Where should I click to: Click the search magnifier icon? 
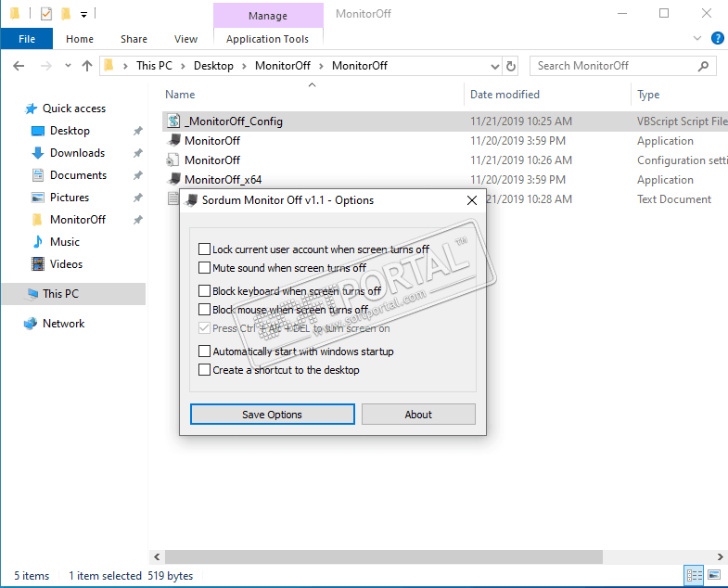tap(703, 66)
